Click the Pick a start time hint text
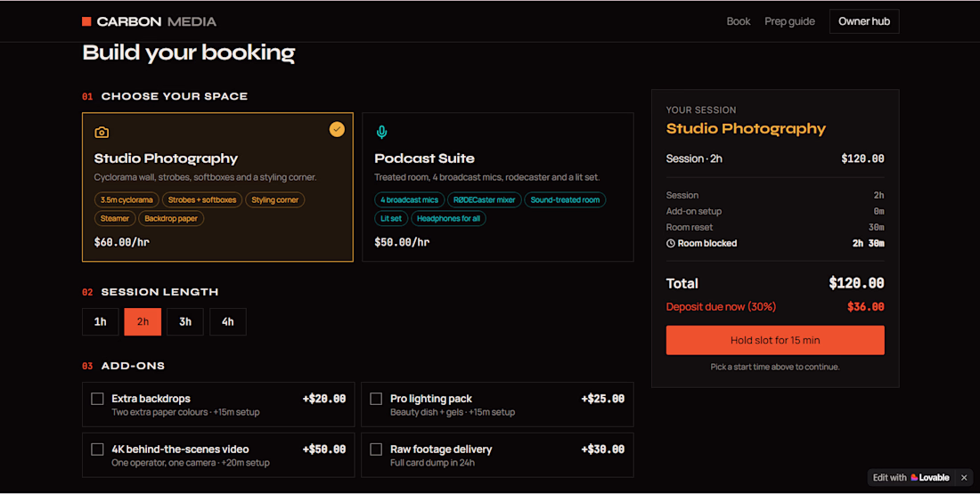The height and width of the screenshot is (494, 980). click(775, 368)
